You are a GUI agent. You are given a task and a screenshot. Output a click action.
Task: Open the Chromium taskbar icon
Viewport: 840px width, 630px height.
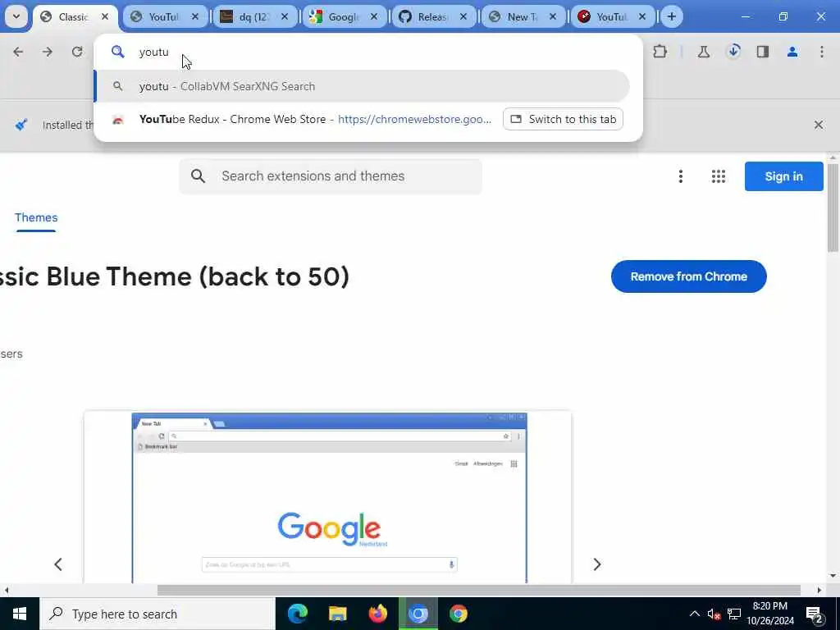pos(418,614)
